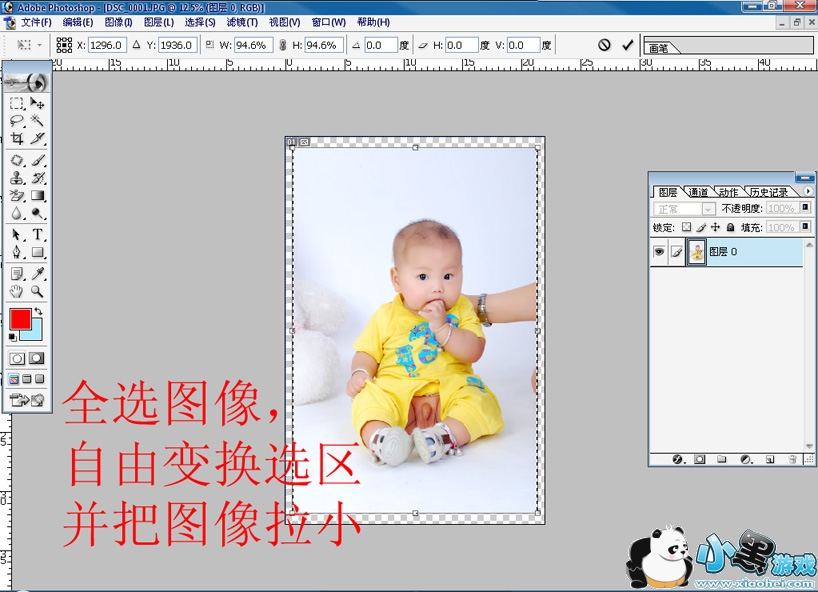Select the Type tool
Image resolution: width=818 pixels, height=592 pixels.
(37, 235)
